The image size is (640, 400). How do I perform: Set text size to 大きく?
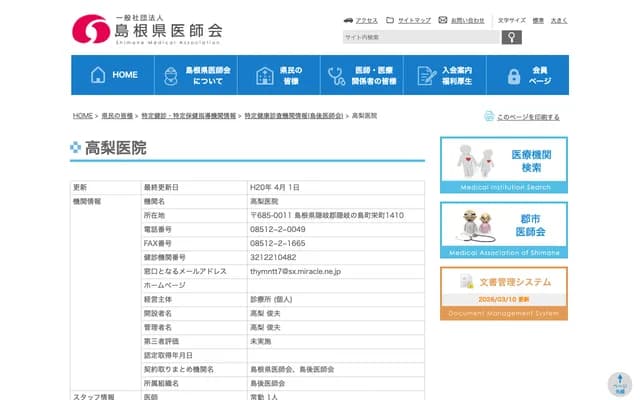(x=559, y=20)
